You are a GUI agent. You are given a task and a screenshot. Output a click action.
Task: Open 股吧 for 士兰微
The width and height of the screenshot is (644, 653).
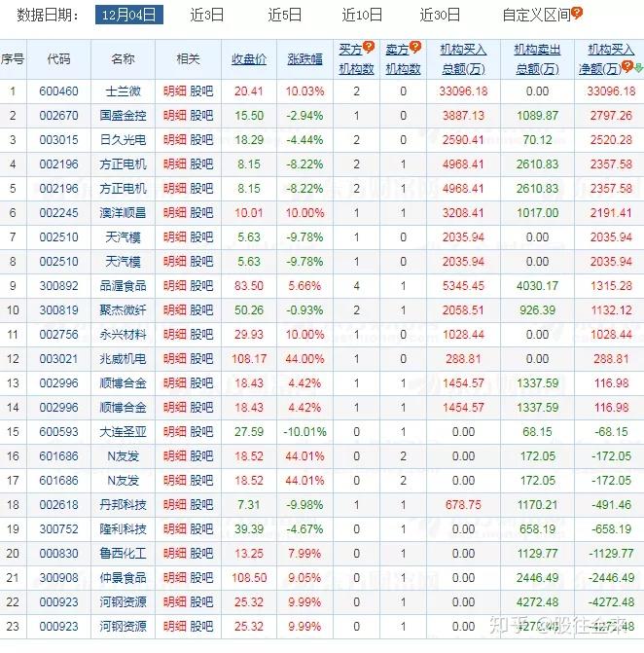click(201, 91)
